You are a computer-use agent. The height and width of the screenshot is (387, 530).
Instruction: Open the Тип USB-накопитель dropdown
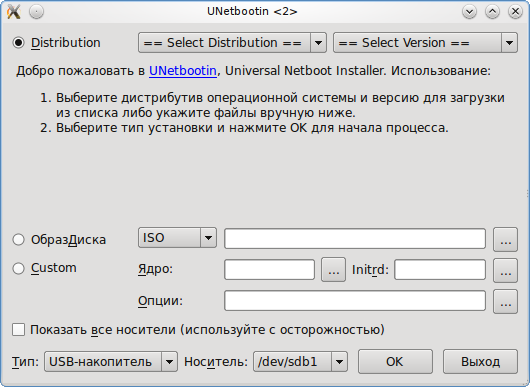tap(111, 362)
